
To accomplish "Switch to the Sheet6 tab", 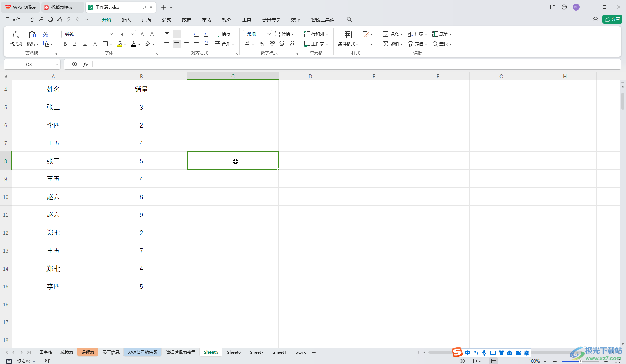I will 234,352.
